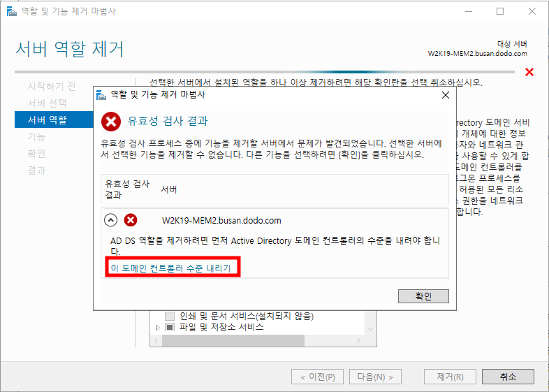This screenshot has height=392, width=549.
Task: Click the roles list scroll down arrow
Action: click(370, 329)
